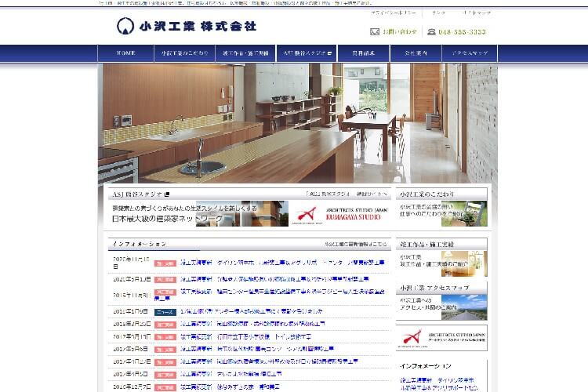Open the top 2020年11月 施工実績更新 article link
The height and width of the screenshot is (392, 588).
tap(282, 263)
